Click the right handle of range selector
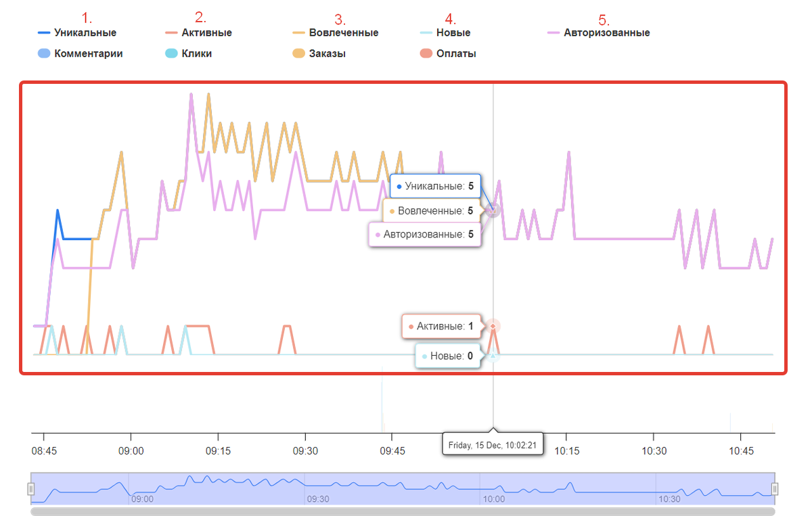This screenshot has width=812, height=516. click(x=775, y=489)
